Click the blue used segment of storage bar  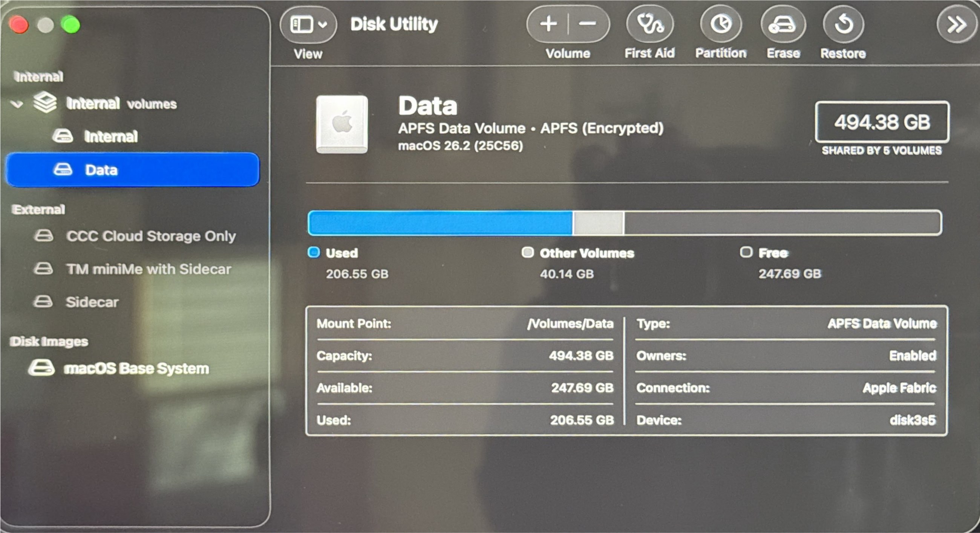click(439, 223)
